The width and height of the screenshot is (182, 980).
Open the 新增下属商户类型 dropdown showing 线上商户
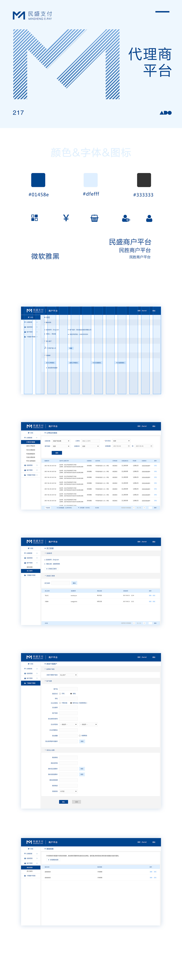tap(69, 675)
